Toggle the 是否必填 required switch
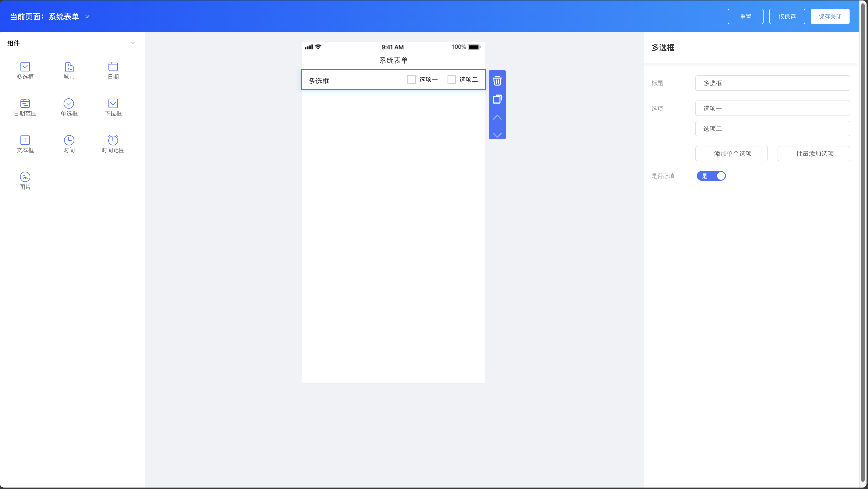The image size is (868, 489). click(x=711, y=176)
